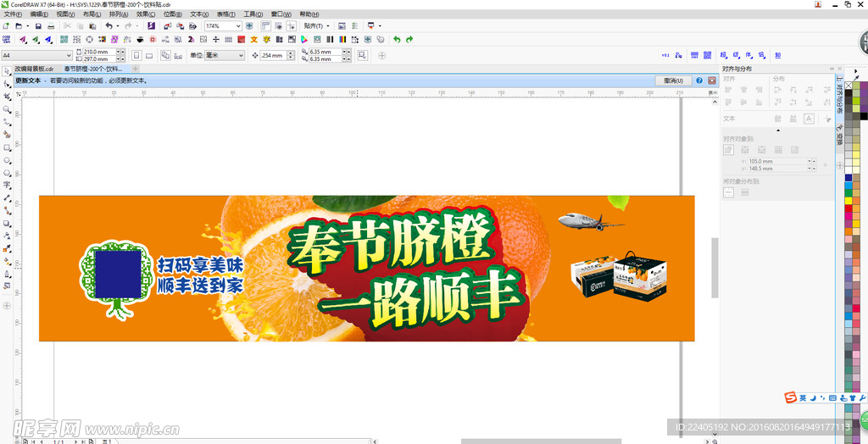This screenshot has height=444, width=868.
Task: Open the zoom level 174% dropdown
Action: coord(238,26)
